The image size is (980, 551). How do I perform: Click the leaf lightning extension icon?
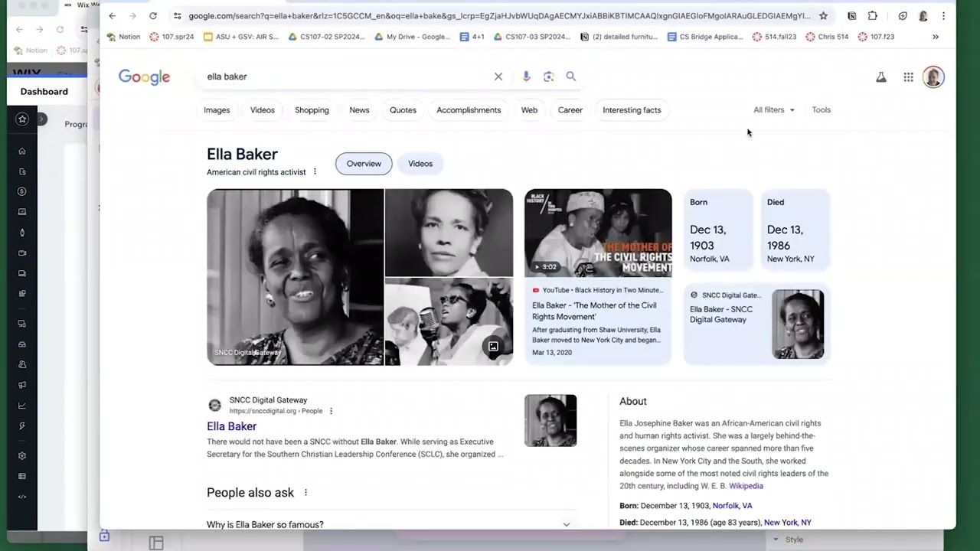903,15
